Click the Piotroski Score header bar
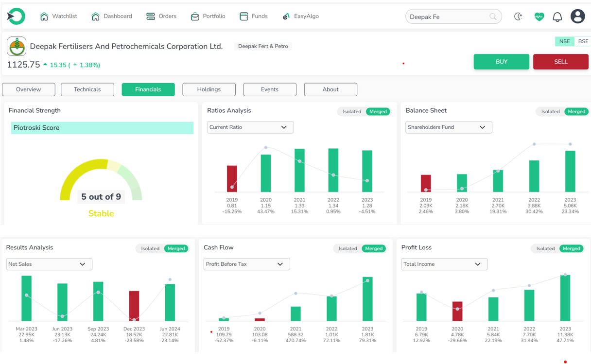591x364 pixels. point(102,128)
